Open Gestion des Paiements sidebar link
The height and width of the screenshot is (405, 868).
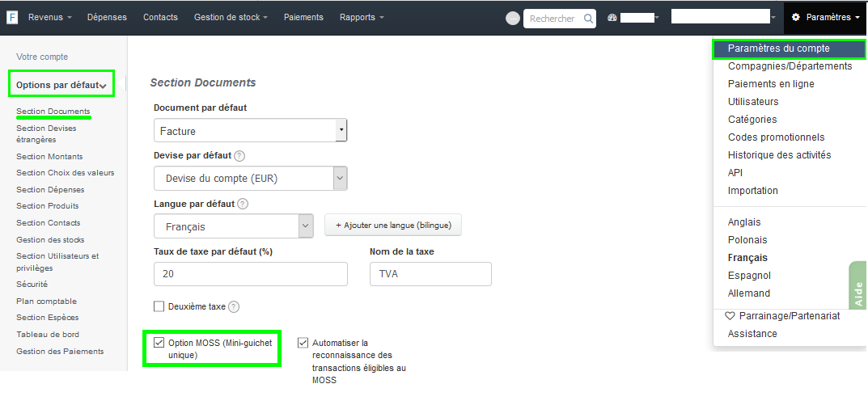(x=60, y=352)
